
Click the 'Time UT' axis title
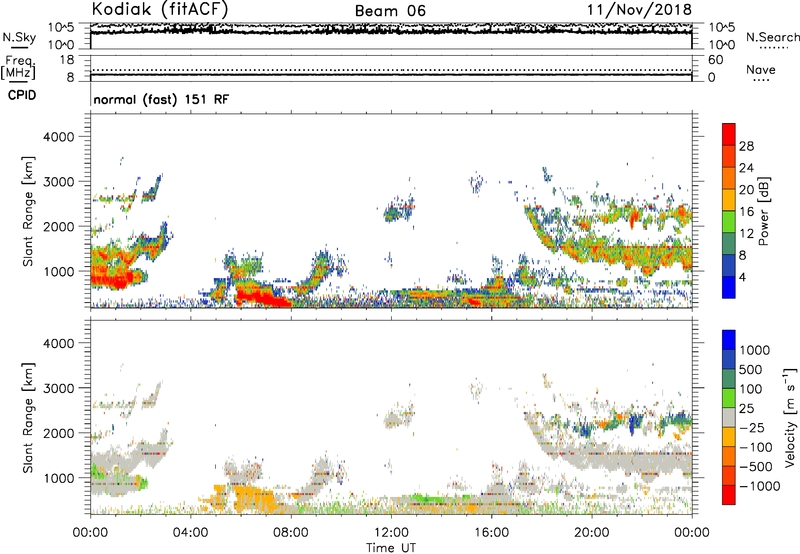coord(391,548)
